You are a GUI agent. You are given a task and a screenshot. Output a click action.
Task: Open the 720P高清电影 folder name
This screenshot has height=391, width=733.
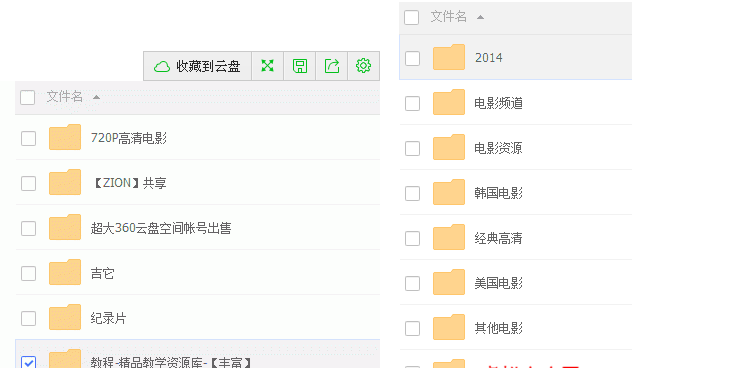coord(129,138)
